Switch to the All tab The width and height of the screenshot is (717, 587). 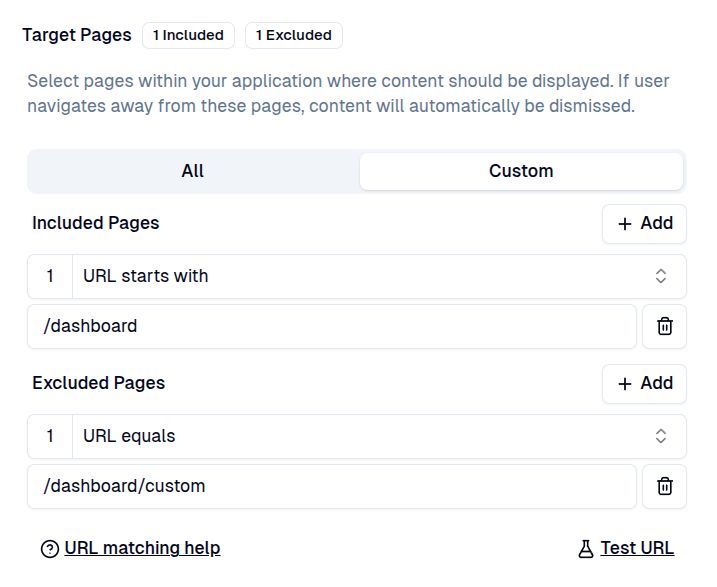point(193,171)
